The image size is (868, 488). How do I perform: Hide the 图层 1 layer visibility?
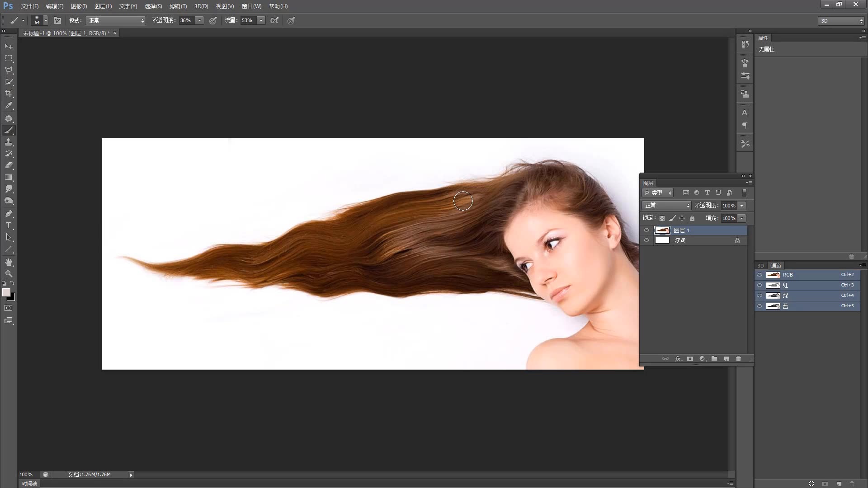646,230
